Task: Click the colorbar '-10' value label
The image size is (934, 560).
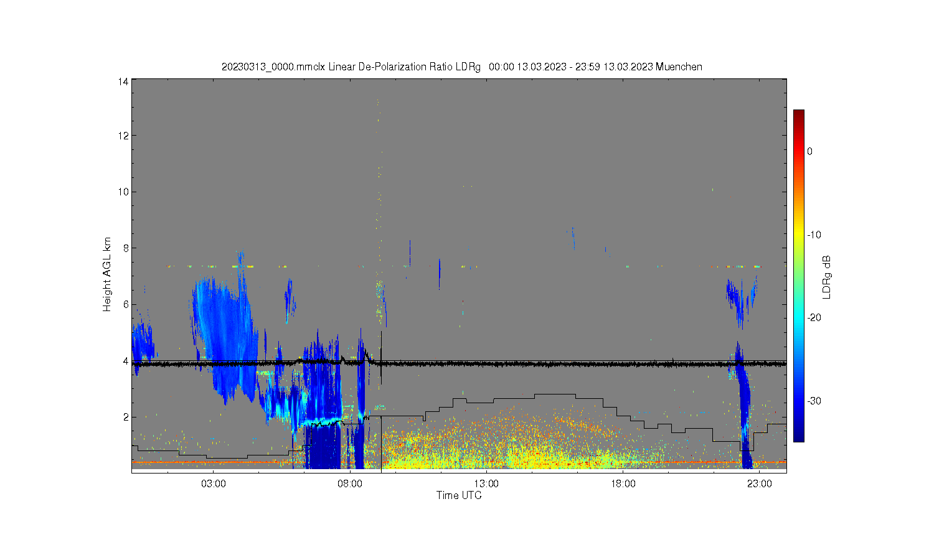Action: coord(814,235)
